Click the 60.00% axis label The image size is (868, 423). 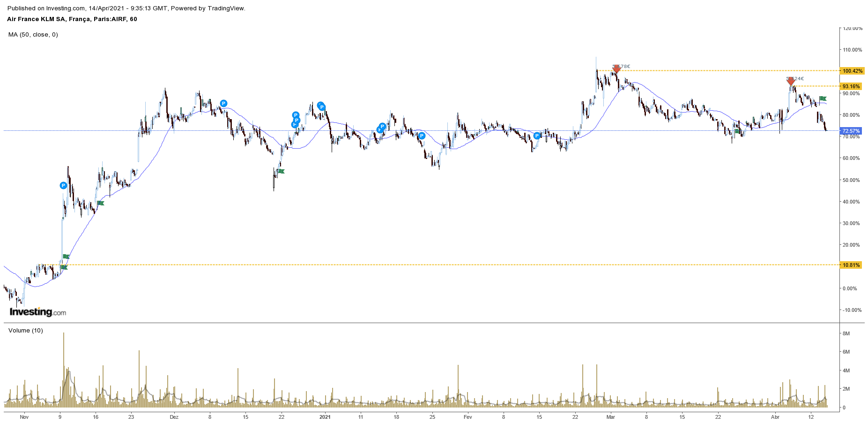(852, 158)
